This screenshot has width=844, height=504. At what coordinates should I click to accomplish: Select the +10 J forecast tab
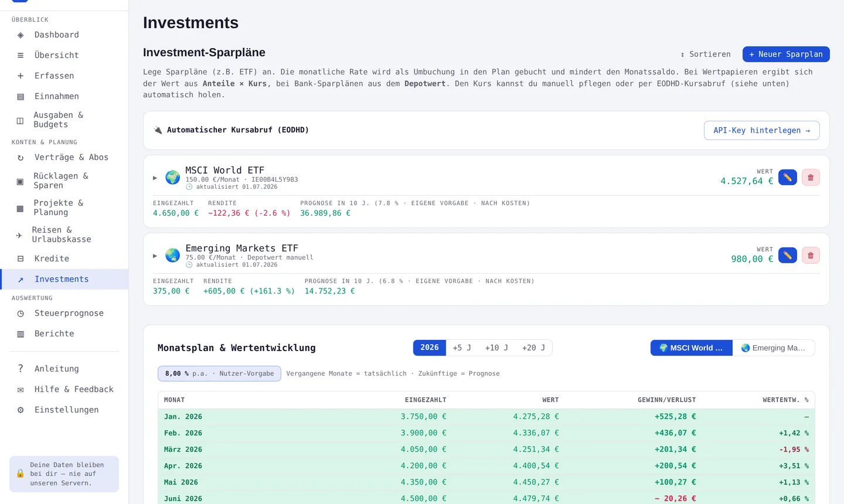(496, 348)
